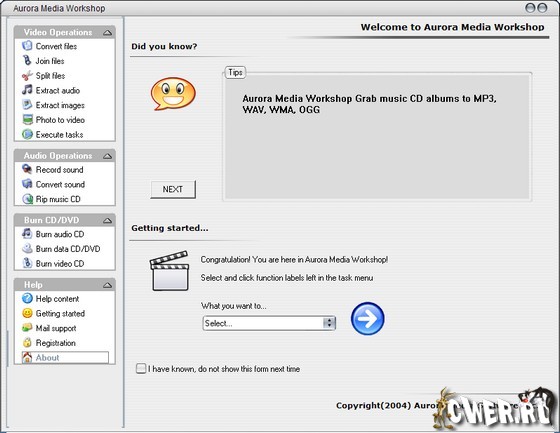Click the NEXT tip button
Viewport: 560px width, 433px height.
click(x=173, y=189)
